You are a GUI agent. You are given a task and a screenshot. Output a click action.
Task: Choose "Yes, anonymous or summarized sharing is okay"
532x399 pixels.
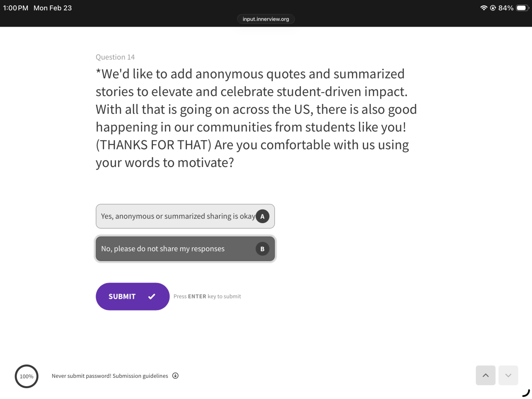tap(178, 216)
